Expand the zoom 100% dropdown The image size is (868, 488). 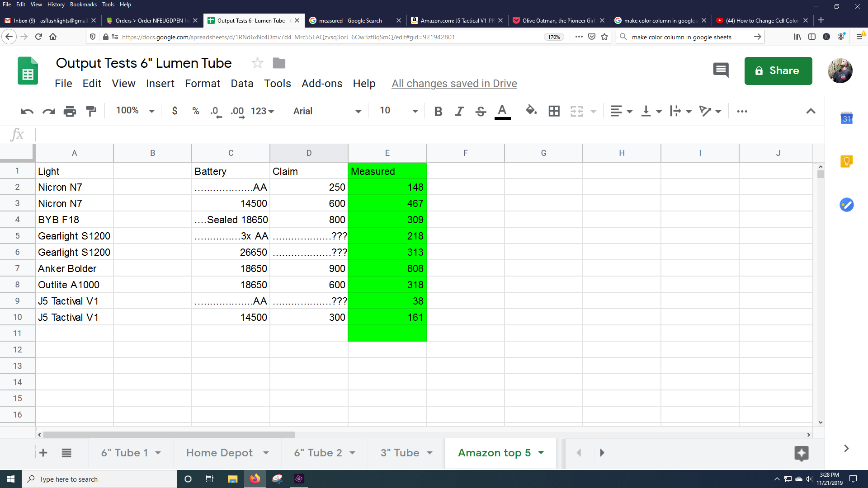(x=135, y=111)
